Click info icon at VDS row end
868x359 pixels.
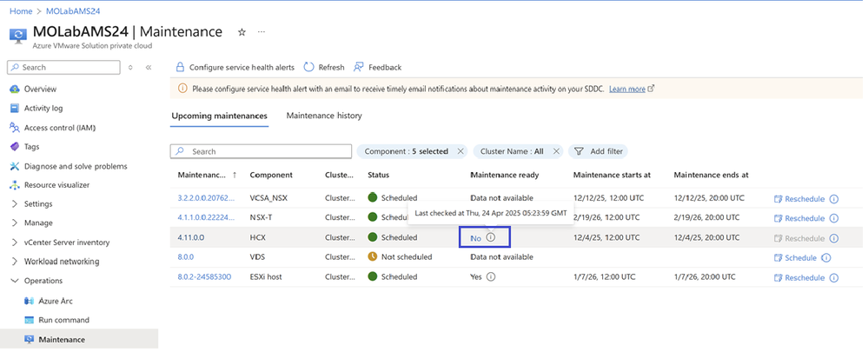(826, 257)
